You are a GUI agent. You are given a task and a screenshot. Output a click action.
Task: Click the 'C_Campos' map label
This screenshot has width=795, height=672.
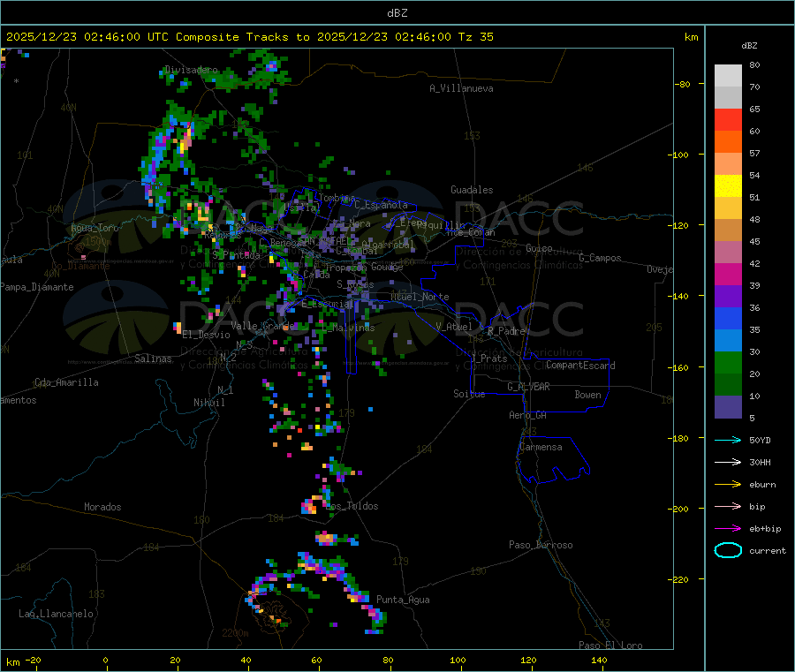tap(600, 258)
